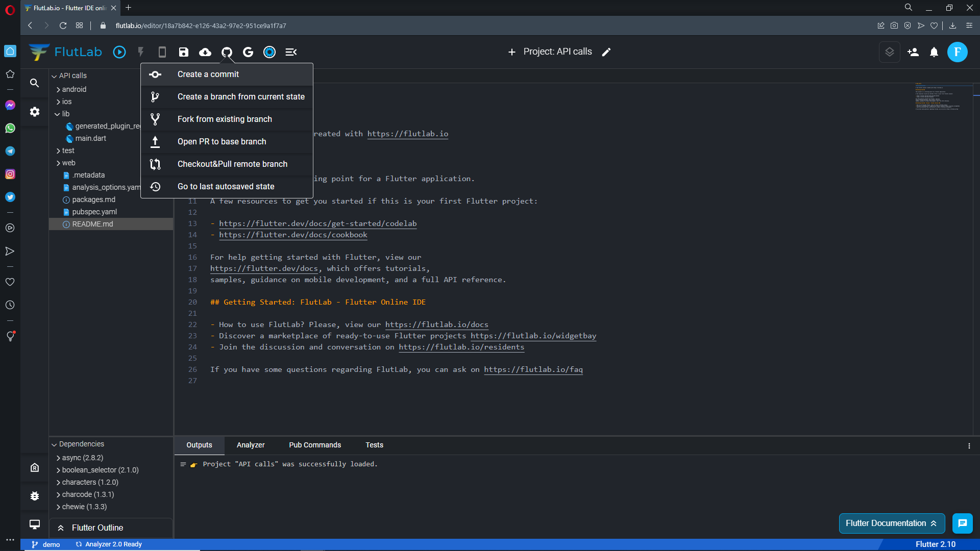Select Checkout&Pull remote branch
The image size is (980, 551).
pyautogui.click(x=227, y=164)
